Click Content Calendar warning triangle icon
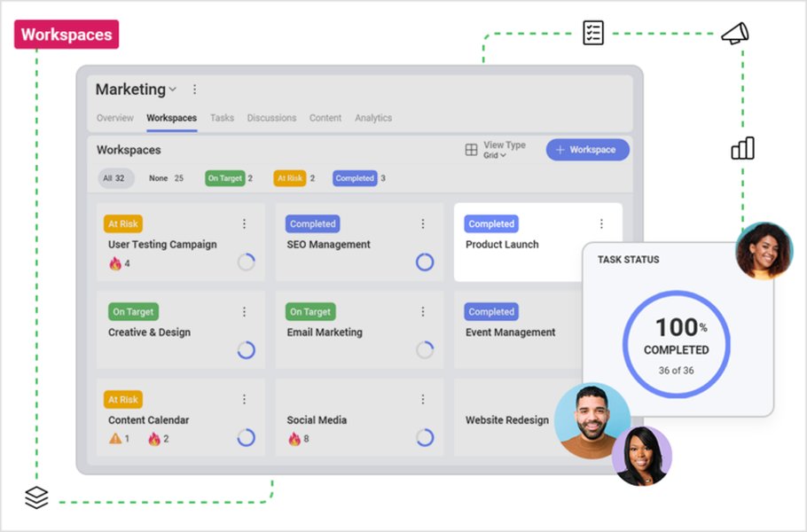The image size is (807, 532). (x=115, y=439)
